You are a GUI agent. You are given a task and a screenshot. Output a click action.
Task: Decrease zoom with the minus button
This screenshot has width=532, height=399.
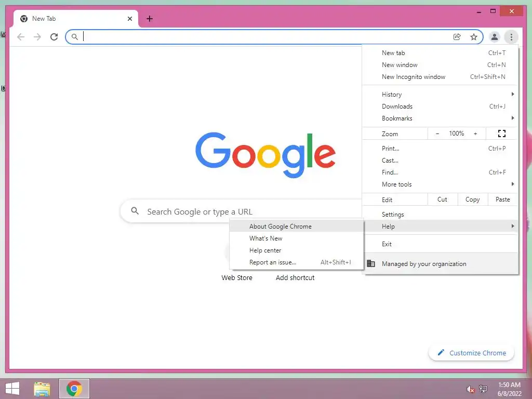pyautogui.click(x=437, y=134)
